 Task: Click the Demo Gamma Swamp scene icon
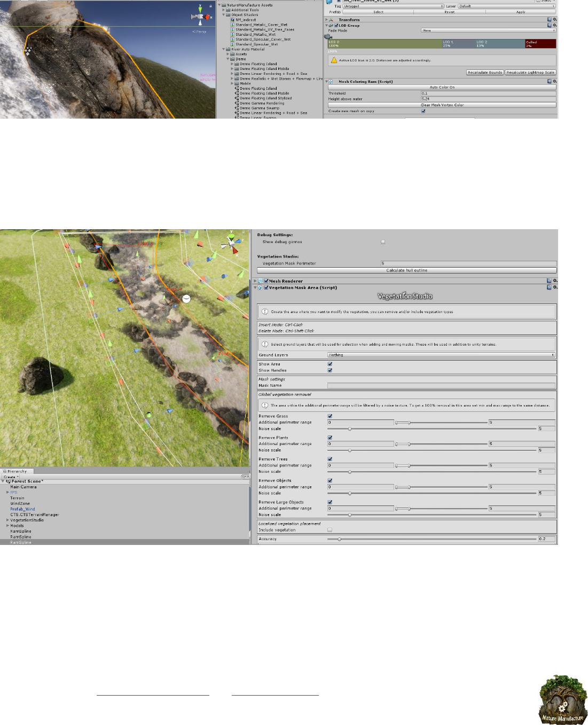click(x=237, y=108)
